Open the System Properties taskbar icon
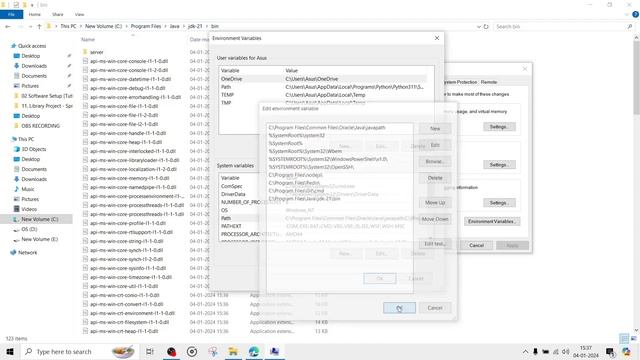Screen dimensions: 640x360 coord(274,351)
